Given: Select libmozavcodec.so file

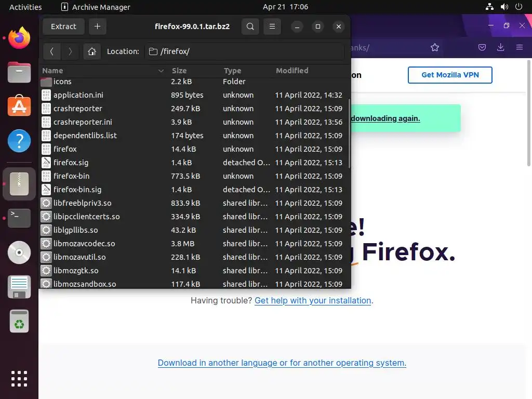Looking at the screenshot, I should click(x=194, y=244).
